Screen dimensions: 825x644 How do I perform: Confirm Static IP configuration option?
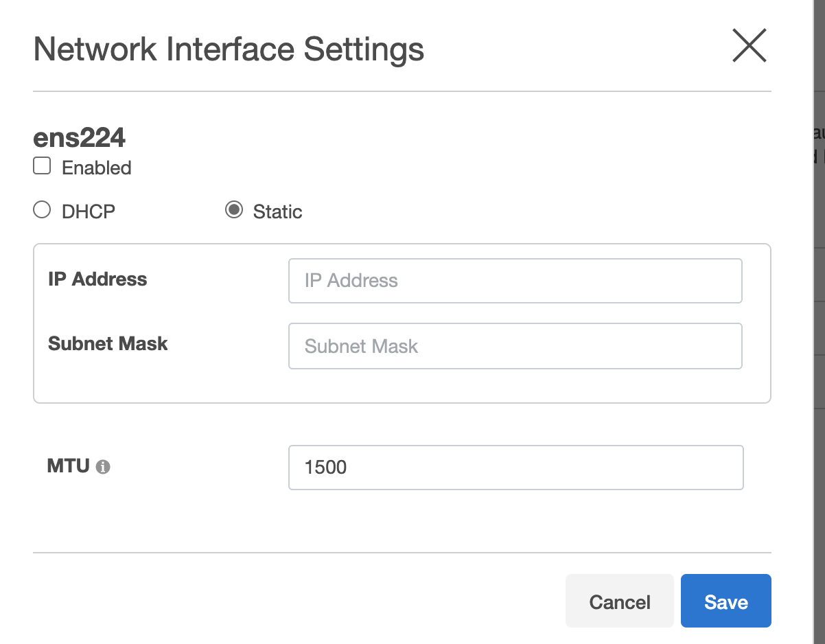[233, 209]
